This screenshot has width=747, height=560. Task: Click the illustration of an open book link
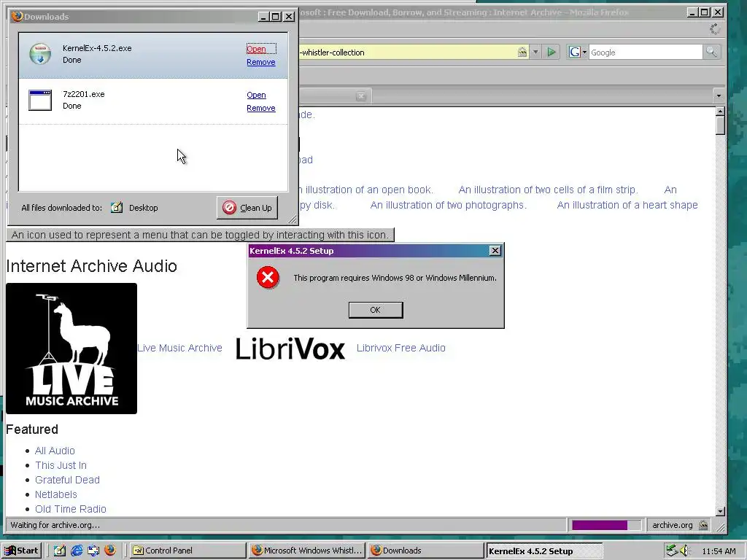click(x=366, y=190)
